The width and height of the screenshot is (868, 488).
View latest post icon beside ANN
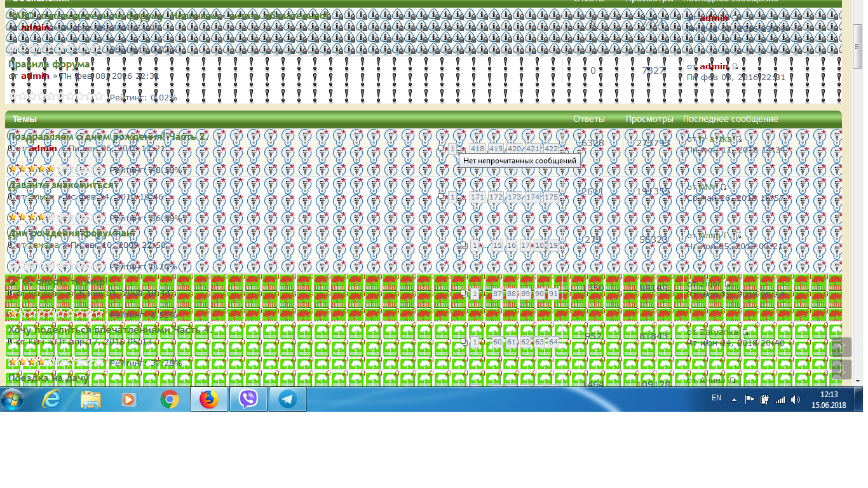click(723, 187)
